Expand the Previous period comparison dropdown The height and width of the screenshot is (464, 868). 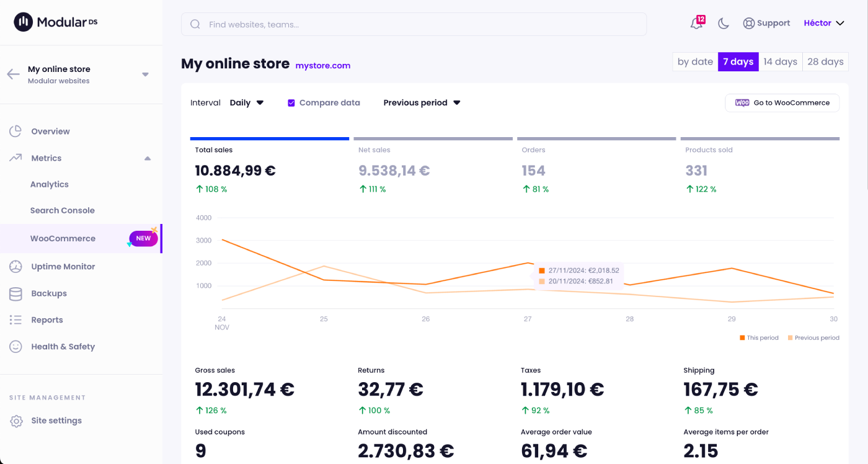pyautogui.click(x=422, y=102)
